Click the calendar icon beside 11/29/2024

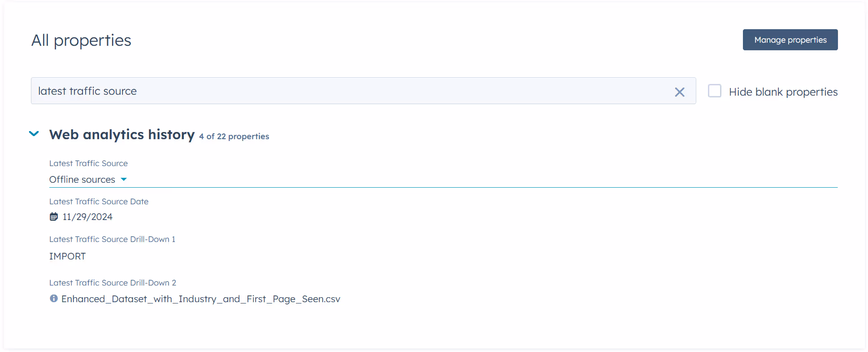[x=54, y=216]
